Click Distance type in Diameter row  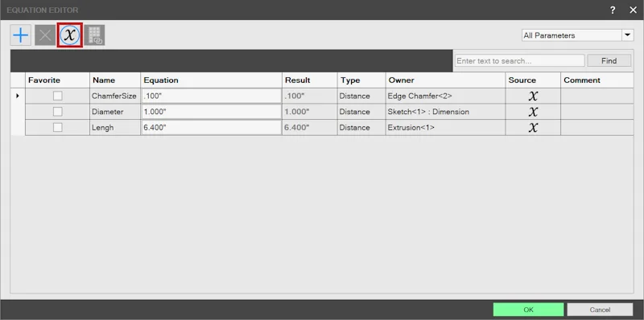click(361, 112)
